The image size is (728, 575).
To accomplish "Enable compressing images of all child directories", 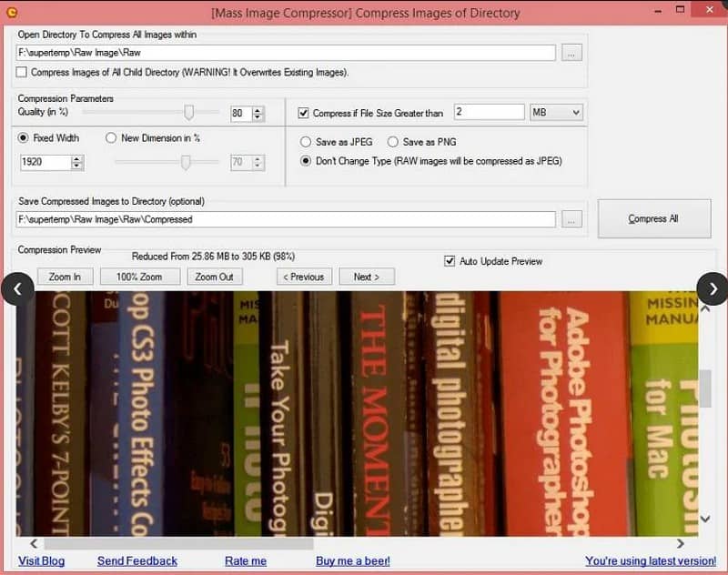I will click(21, 72).
